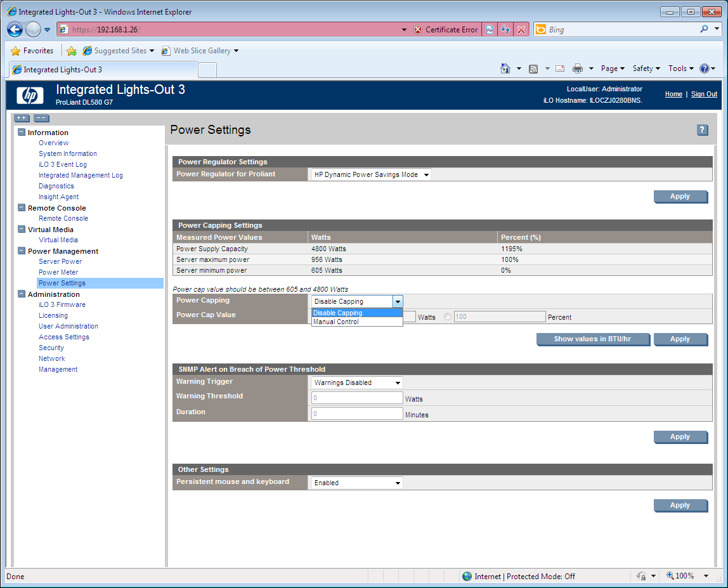Select the Integrated Lights-Out 3 browser tab
This screenshot has height=588, width=728.
[x=103, y=70]
